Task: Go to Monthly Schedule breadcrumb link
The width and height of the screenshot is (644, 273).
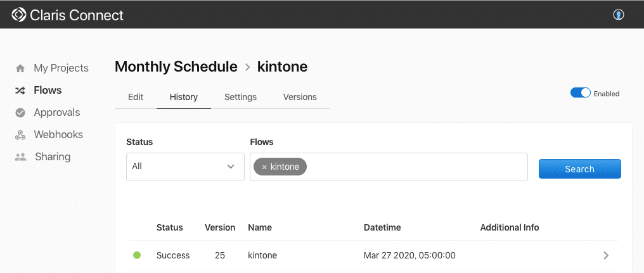Action: pos(176,67)
